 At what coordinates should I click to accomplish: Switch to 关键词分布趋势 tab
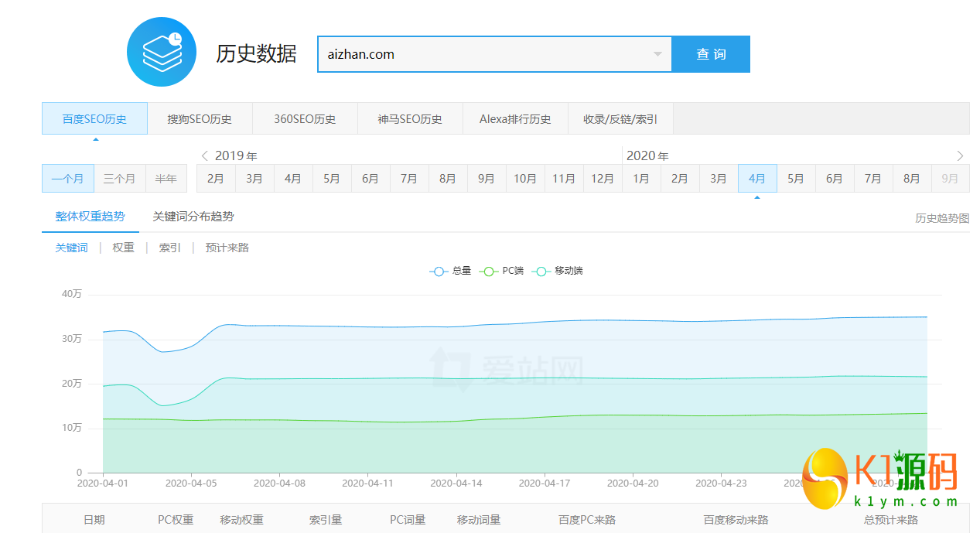193,217
